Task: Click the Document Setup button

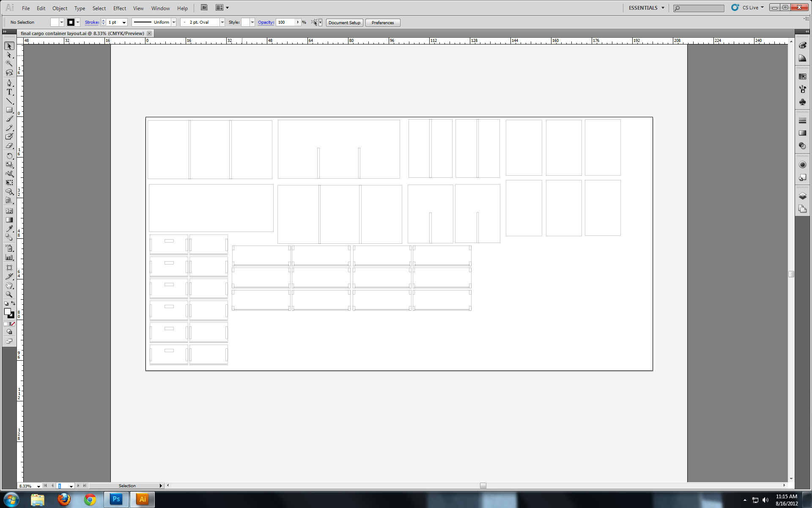Action: tap(345, 22)
